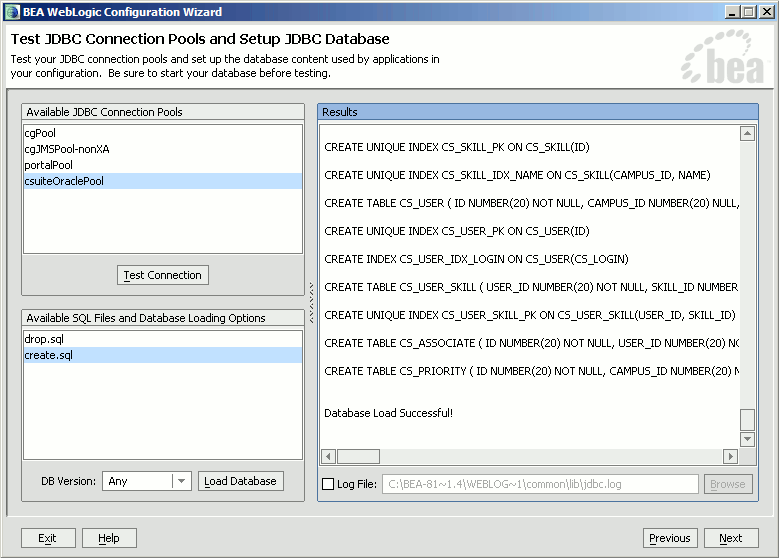This screenshot has width=779, height=558.
Task: Click 'CREATE TABLE CS_PRIORITY' result line
Action: click(532, 371)
